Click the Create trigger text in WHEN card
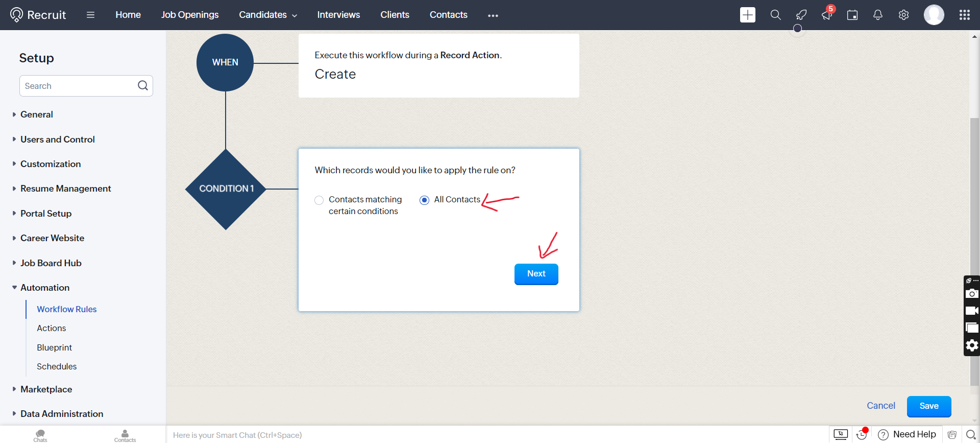 tap(335, 75)
